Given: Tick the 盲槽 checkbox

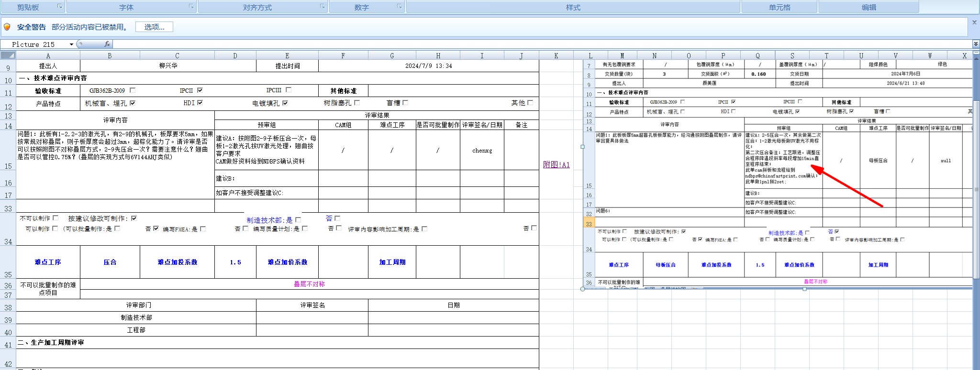Looking at the screenshot, I should (405, 102).
